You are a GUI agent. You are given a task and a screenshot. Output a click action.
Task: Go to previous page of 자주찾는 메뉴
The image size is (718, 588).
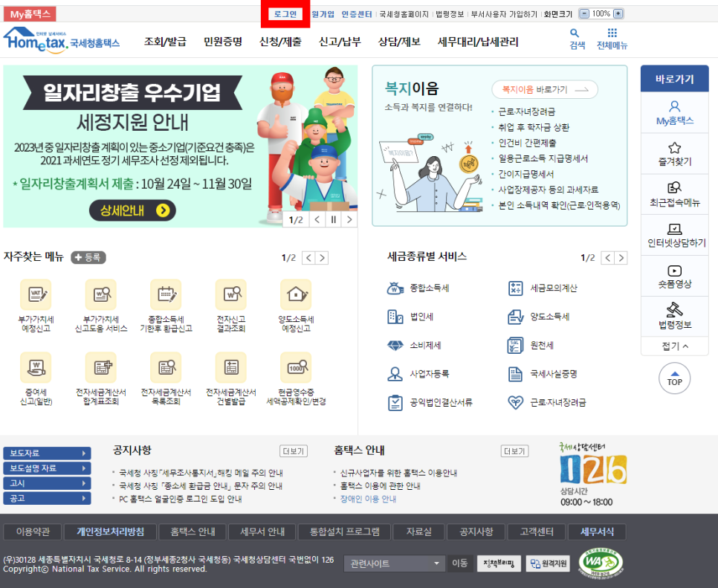309,258
